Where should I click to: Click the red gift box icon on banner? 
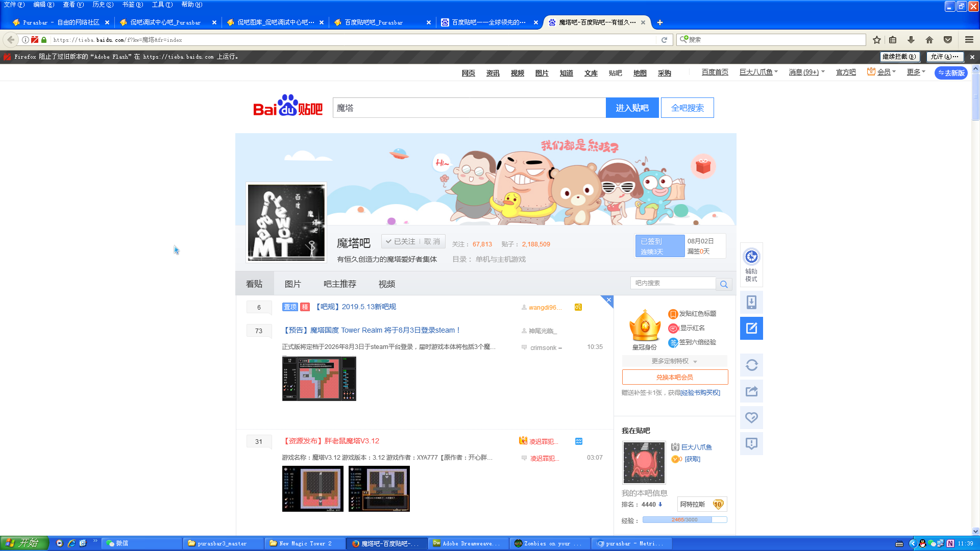click(703, 166)
